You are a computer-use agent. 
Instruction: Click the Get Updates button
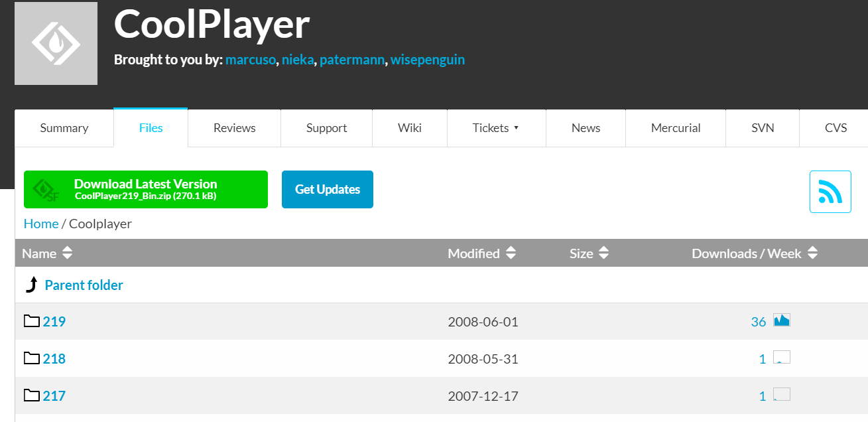pyautogui.click(x=328, y=189)
